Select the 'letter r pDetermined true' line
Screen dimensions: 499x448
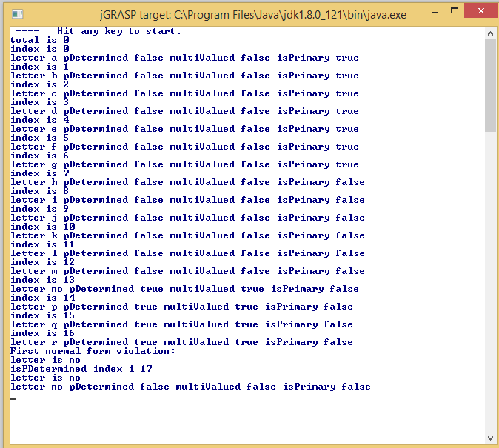[x=181, y=342]
